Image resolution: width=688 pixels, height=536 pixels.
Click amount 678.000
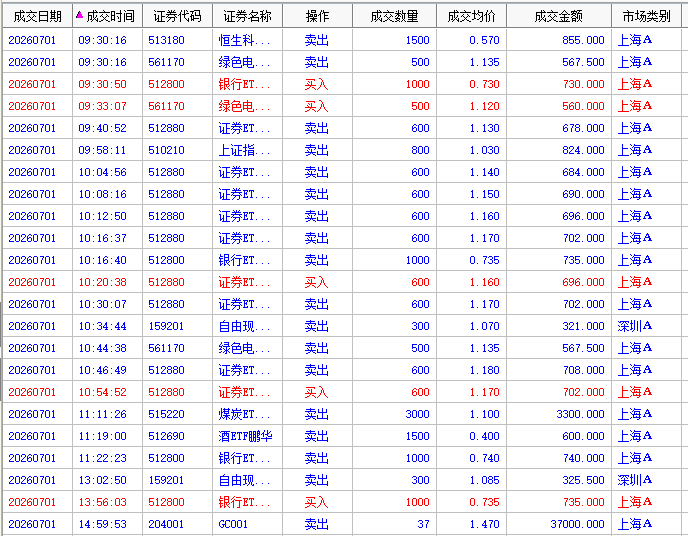[583, 128]
